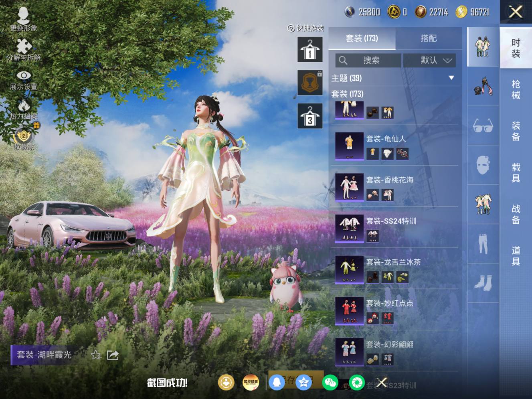Pick the 龙舌兰冰茶 hair piece

pos(372,277)
